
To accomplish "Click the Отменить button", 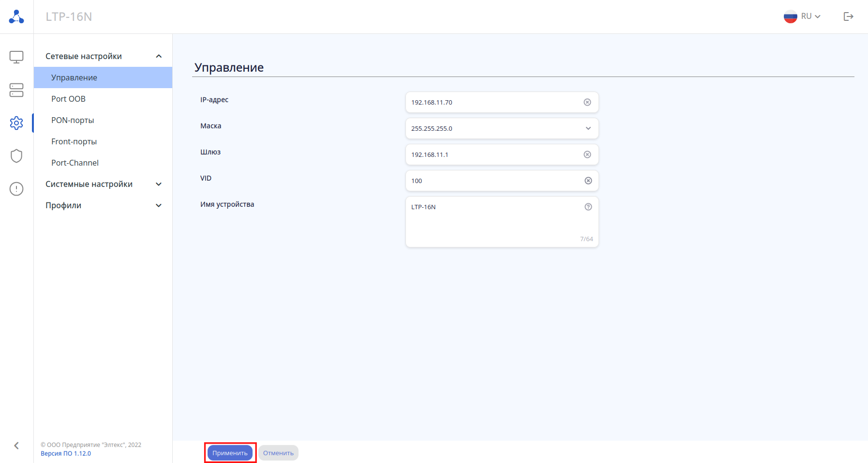I will (278, 453).
